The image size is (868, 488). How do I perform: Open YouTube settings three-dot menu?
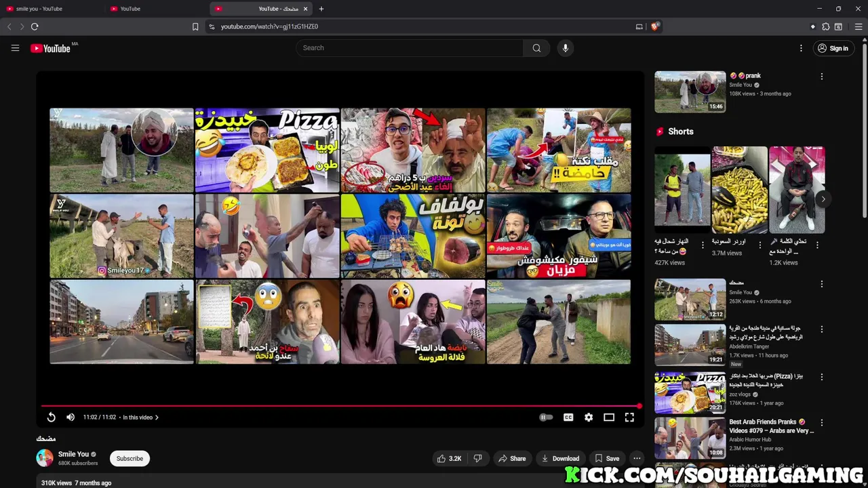pos(801,48)
